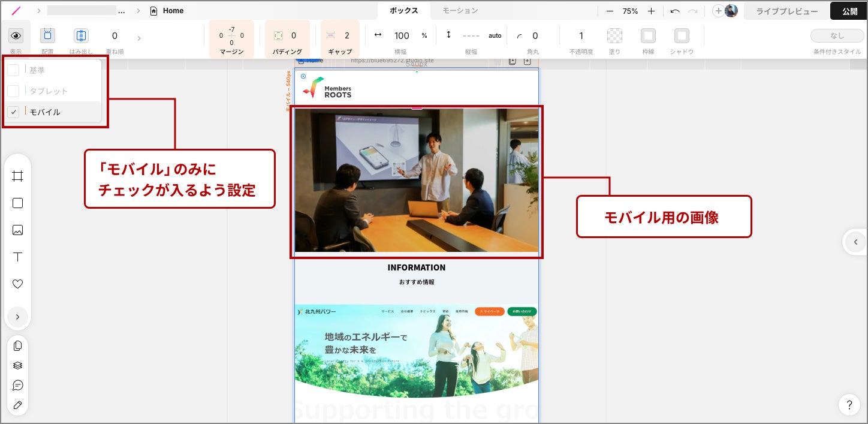
Task: Open the なし conditional style dropdown
Action: (x=837, y=35)
